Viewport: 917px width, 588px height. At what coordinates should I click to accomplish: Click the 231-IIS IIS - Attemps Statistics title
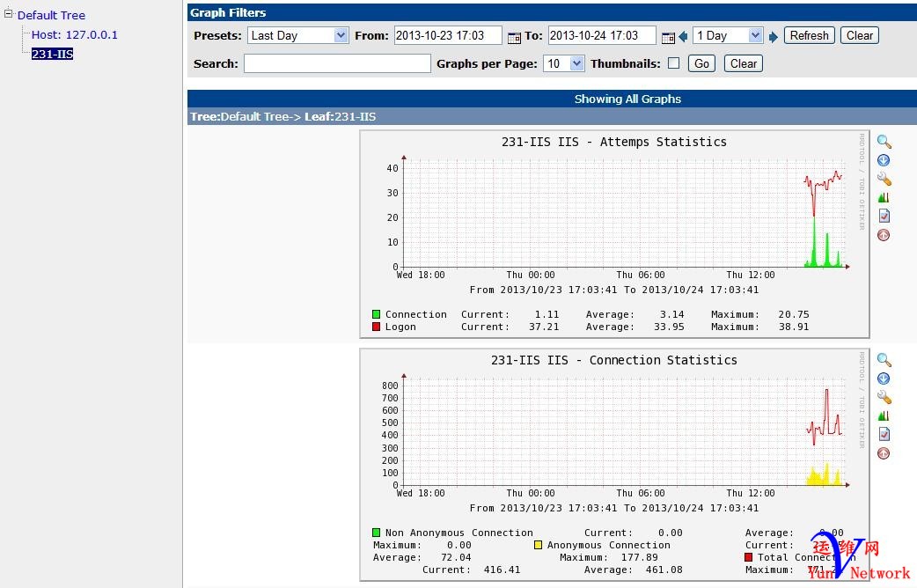[614, 142]
